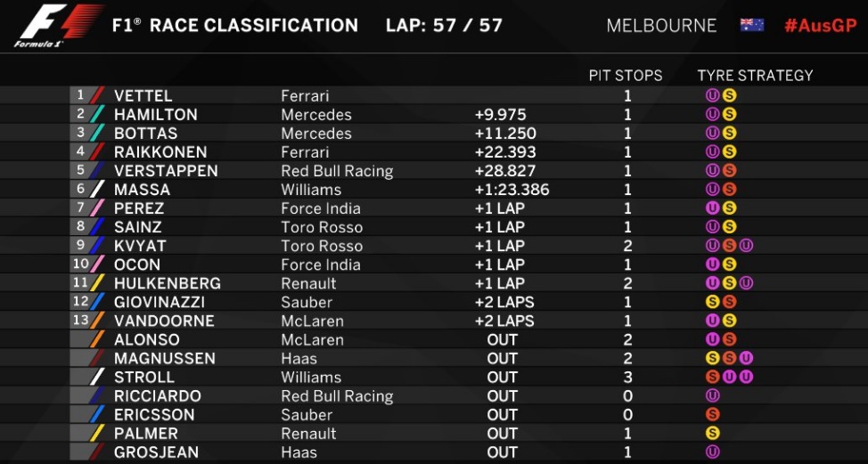Click the LAP 57 / 57 counter

pos(443,25)
